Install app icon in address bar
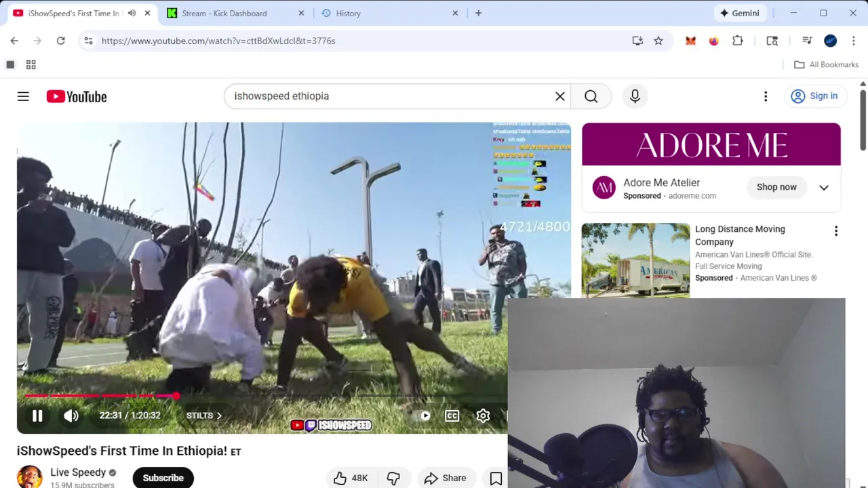 (x=637, y=41)
